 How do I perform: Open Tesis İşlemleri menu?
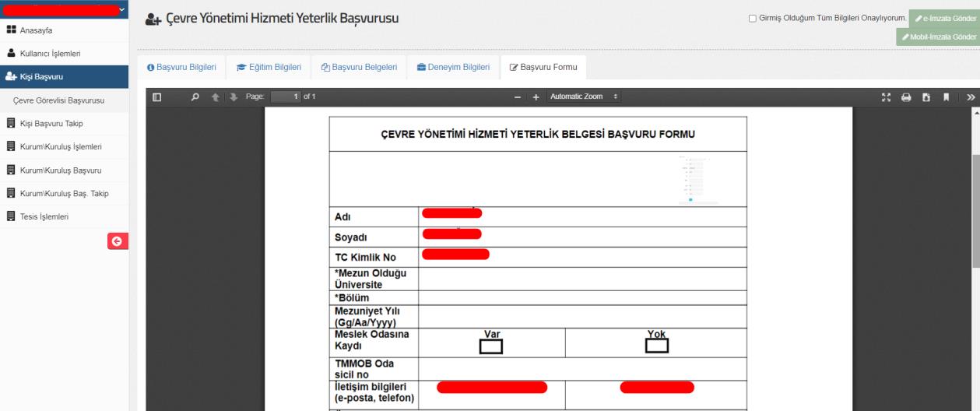[x=65, y=216]
